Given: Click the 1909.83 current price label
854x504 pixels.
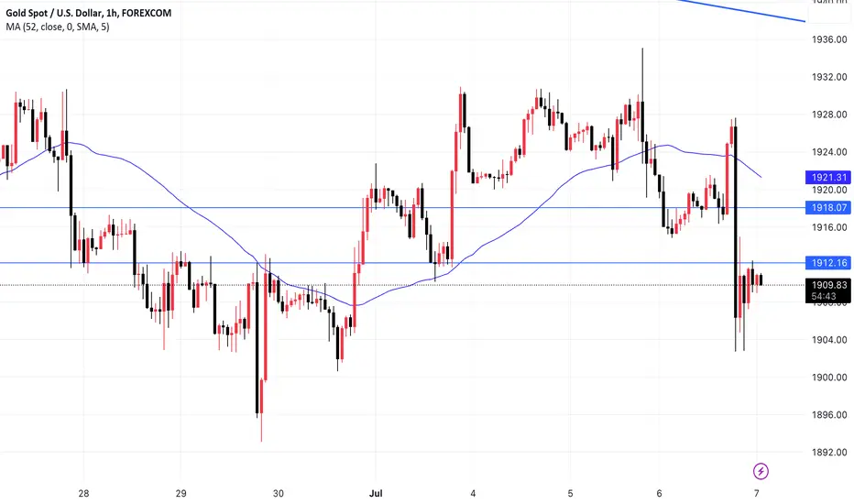Looking at the screenshot, I should click(x=827, y=285).
